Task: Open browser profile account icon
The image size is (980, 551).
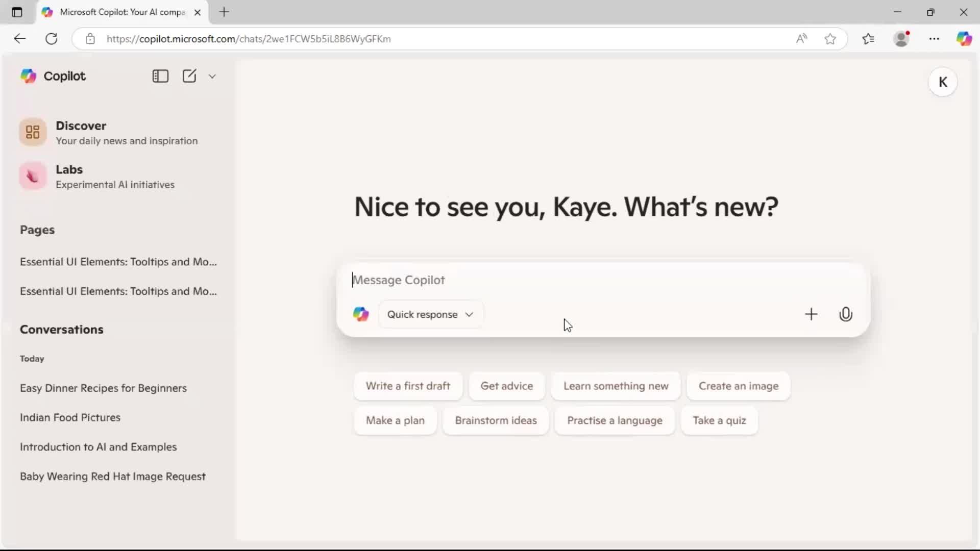Action: pos(902,39)
